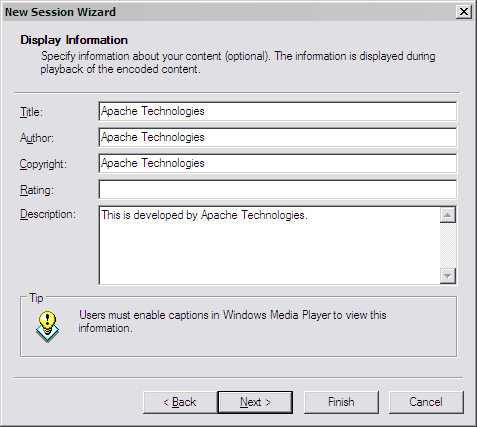Click the Description scrollbar down arrow
The image size is (477, 427).
pyautogui.click(x=448, y=276)
